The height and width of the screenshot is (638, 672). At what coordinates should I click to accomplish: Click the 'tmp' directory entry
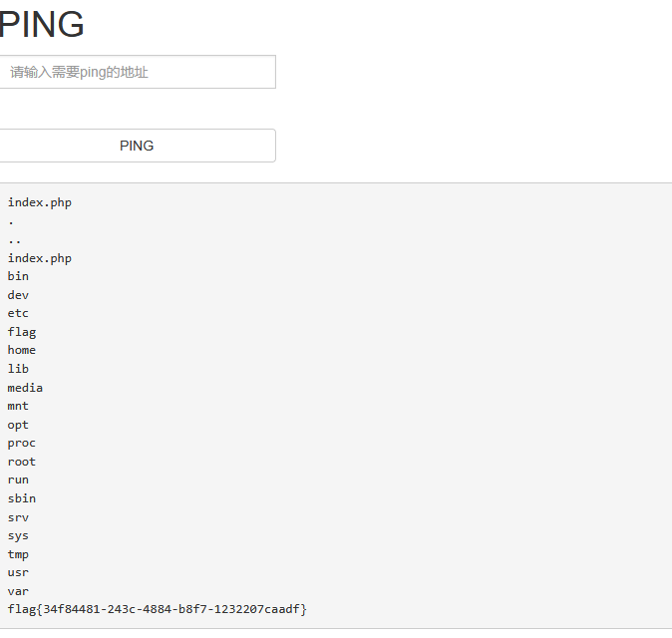point(19,554)
